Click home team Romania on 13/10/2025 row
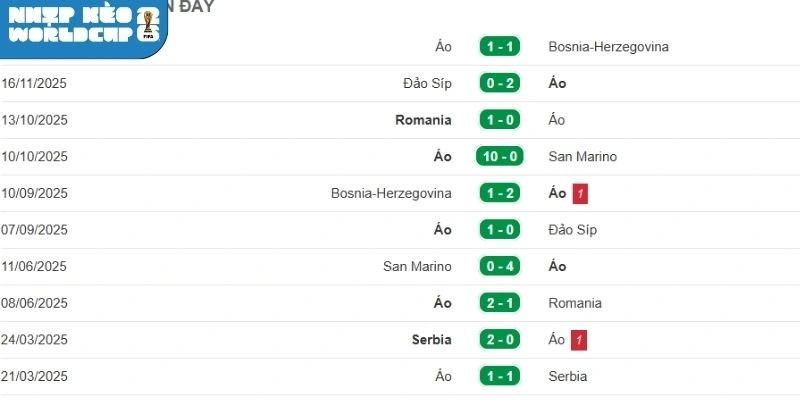 423,120
